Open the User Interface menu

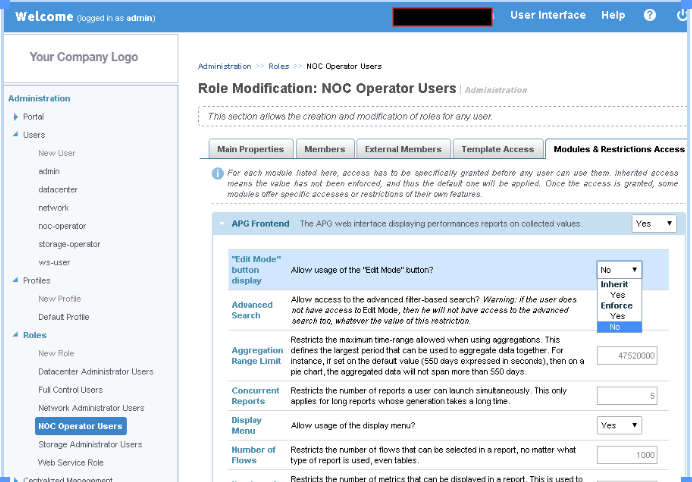(547, 16)
